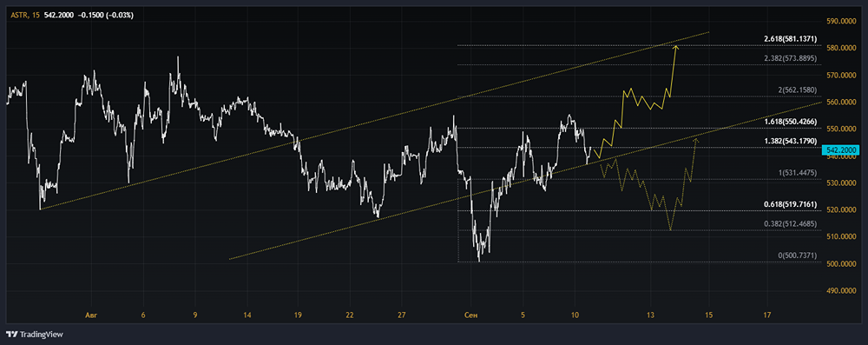
Task: Select the 0.618(519.7161) Fibonacci level label
Action: pyautogui.click(x=790, y=204)
